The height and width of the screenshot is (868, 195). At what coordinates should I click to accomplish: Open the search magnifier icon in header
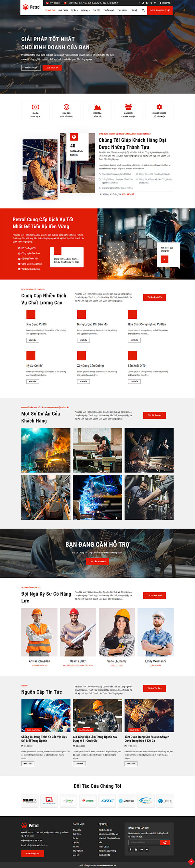tap(143, 10)
